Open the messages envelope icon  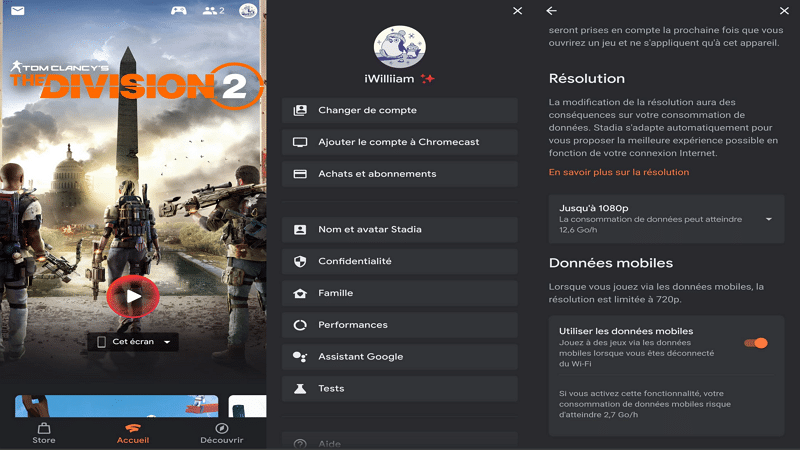tap(18, 10)
